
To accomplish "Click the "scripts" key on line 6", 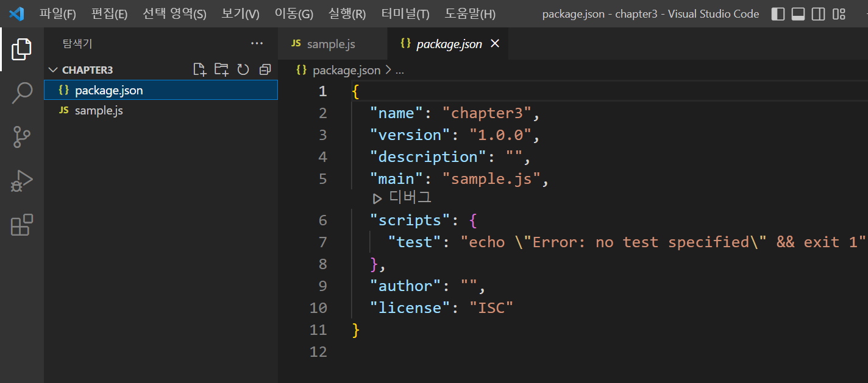I will 410,220.
